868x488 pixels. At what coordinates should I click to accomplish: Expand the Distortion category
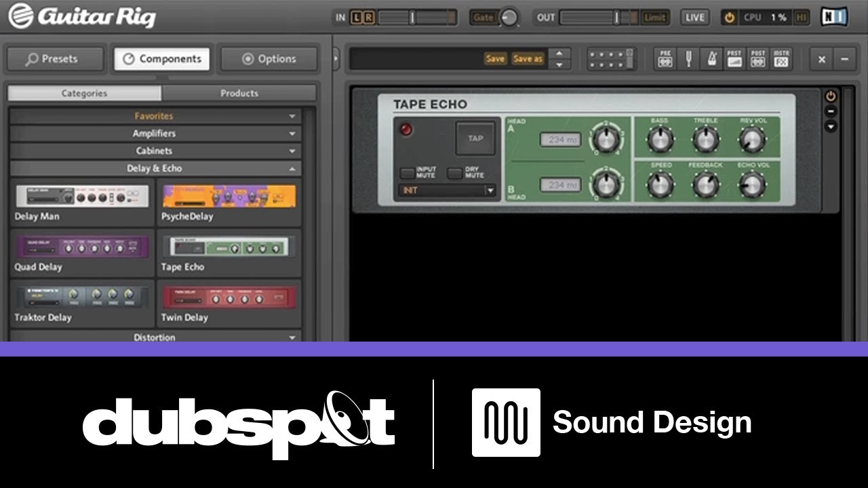coord(155,336)
